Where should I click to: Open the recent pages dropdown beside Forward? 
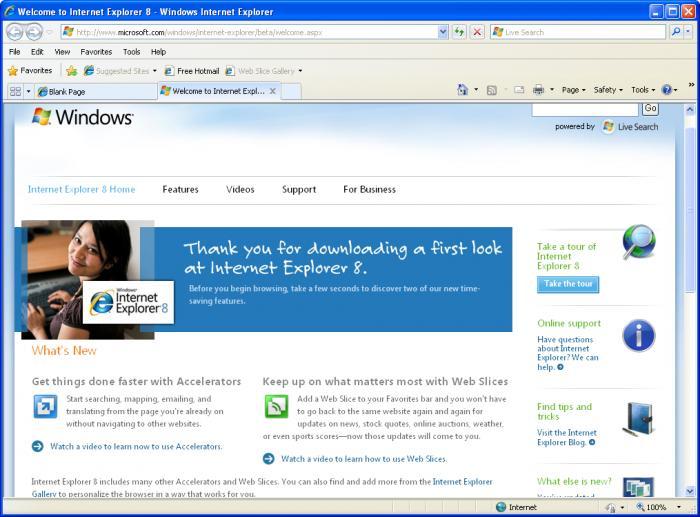coord(50,32)
